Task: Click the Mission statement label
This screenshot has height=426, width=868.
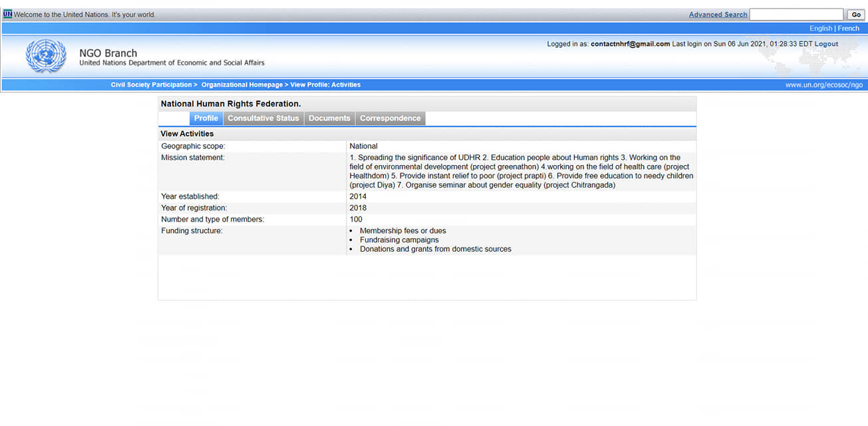Action: (193, 158)
